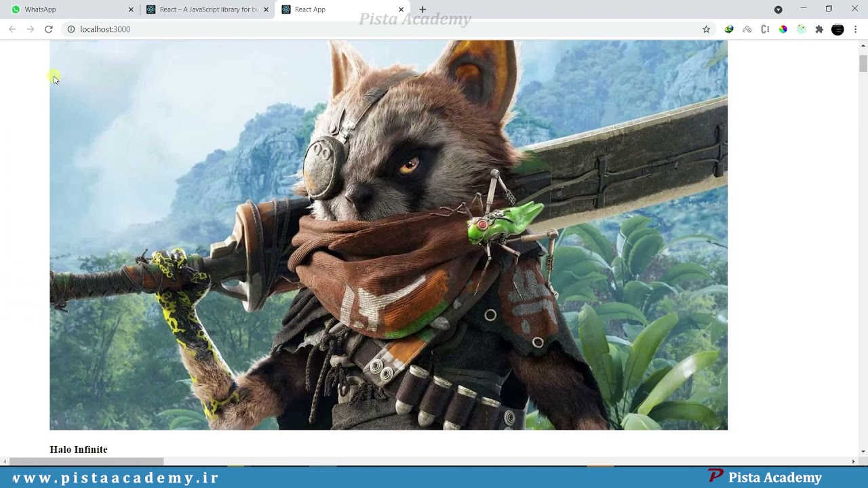
Task: Open the teal target-circle extension icon
Action: point(802,29)
